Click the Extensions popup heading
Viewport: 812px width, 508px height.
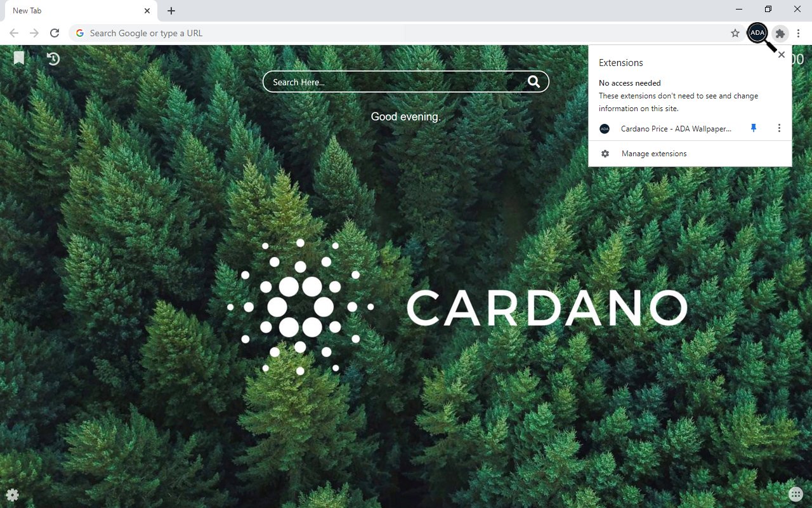pyautogui.click(x=621, y=63)
